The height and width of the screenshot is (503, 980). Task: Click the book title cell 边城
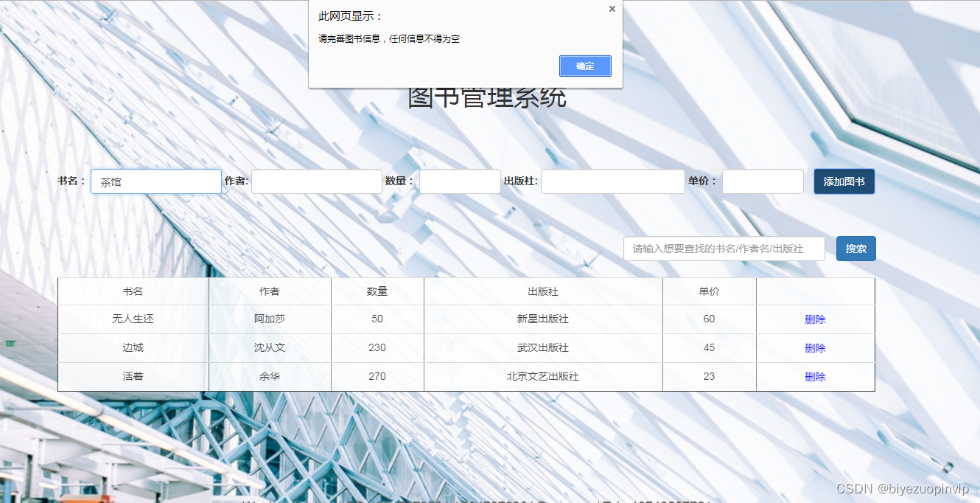coord(133,348)
